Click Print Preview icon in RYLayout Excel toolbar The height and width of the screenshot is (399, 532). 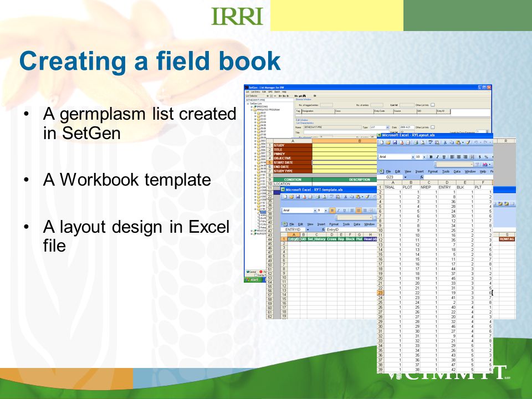423,142
